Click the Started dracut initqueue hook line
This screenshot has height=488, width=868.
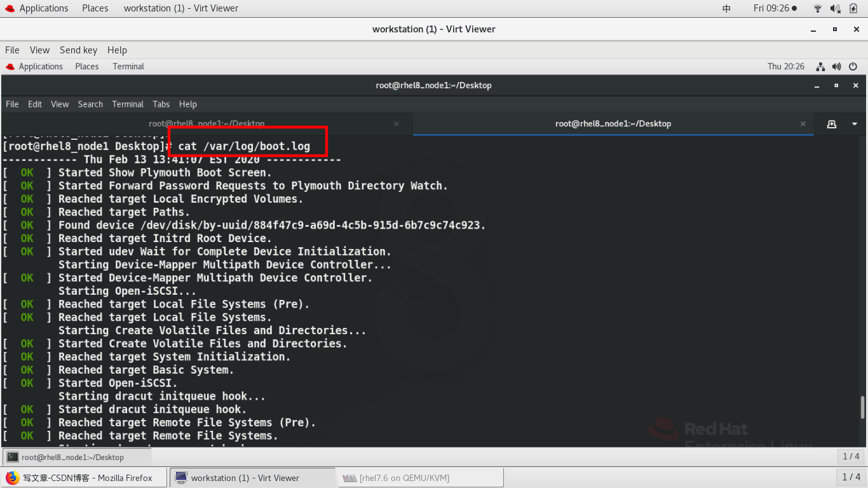click(153, 409)
